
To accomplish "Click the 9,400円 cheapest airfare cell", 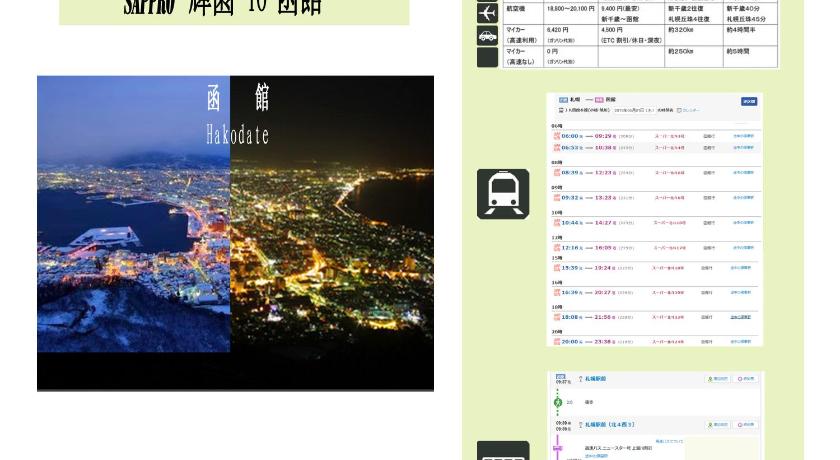I will (631, 14).
